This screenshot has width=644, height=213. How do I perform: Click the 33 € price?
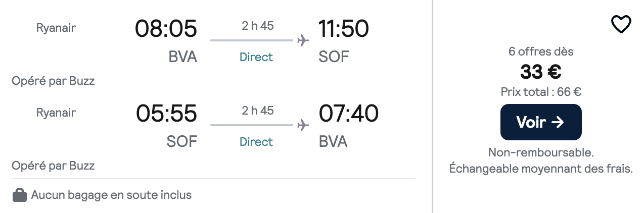tap(541, 72)
